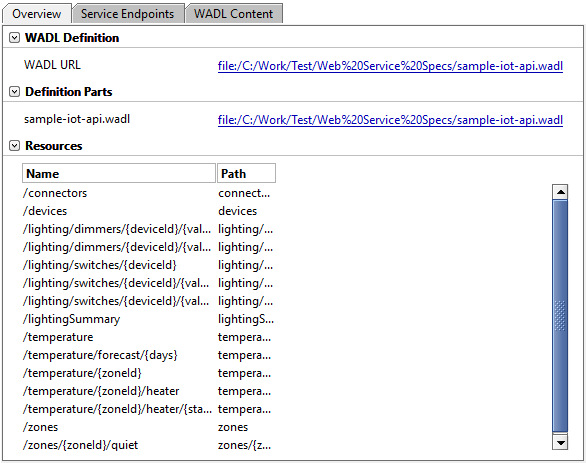Click the scroll down arrow of resources list
The width and height of the screenshot is (586, 463).
pyautogui.click(x=560, y=442)
